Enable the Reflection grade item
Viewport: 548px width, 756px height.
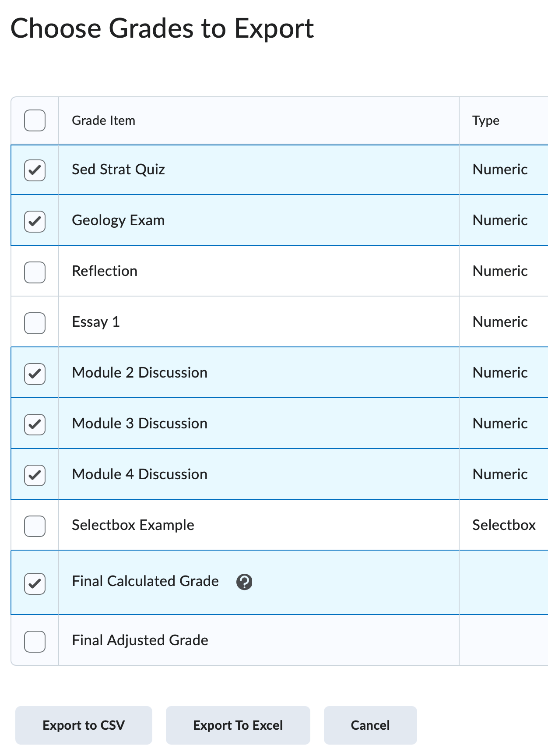pyautogui.click(x=35, y=272)
